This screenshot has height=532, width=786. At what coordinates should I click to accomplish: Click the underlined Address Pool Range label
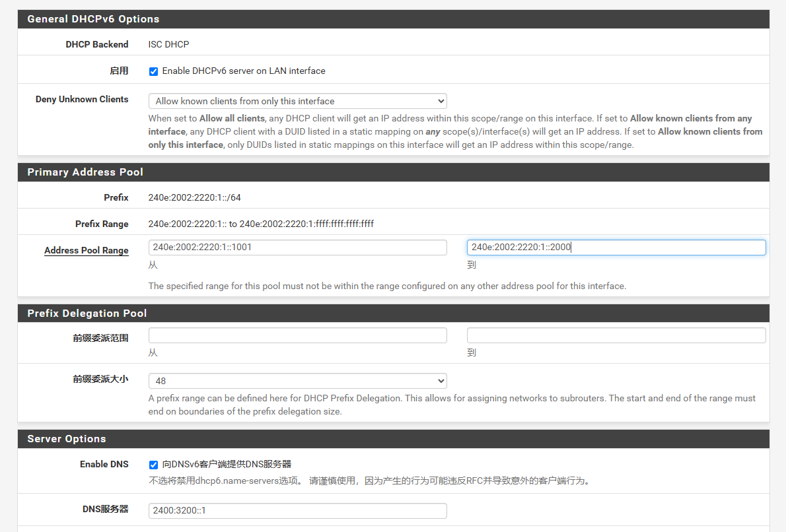86,251
